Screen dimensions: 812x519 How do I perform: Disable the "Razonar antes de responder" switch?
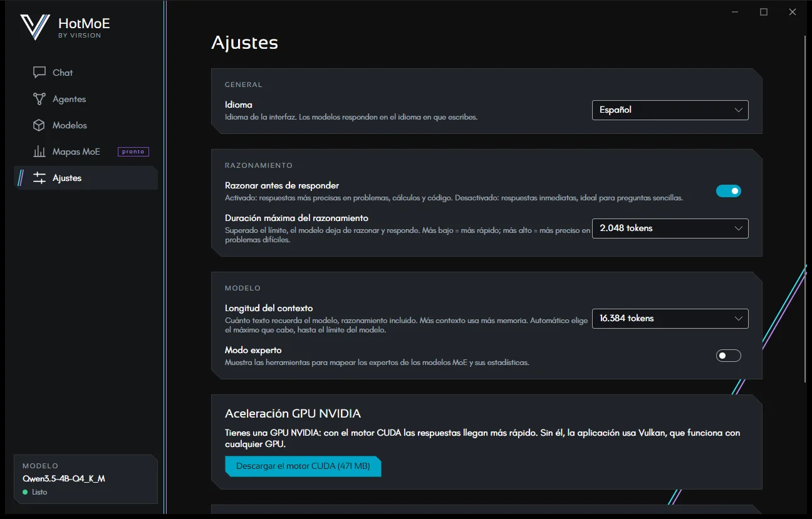click(729, 191)
